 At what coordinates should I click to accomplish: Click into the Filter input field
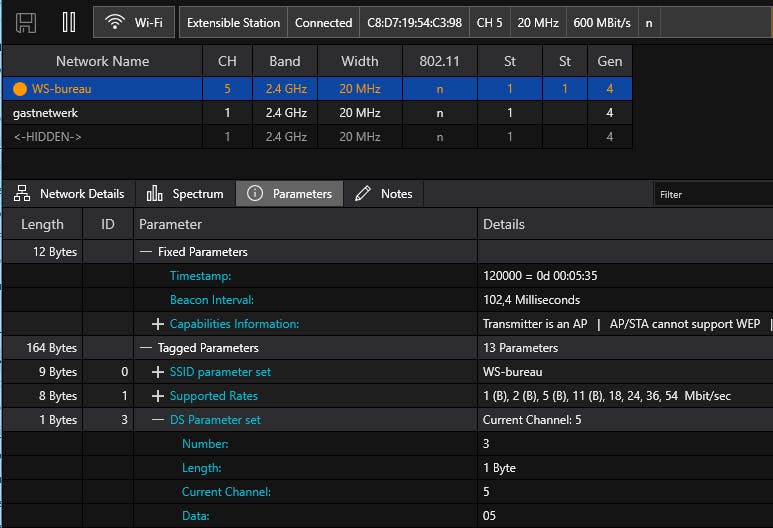[x=713, y=194]
